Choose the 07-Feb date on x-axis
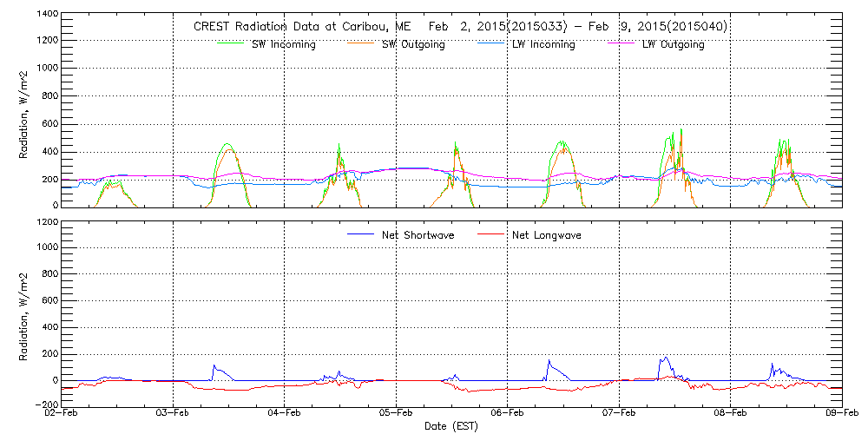868x434 pixels. [x=620, y=415]
